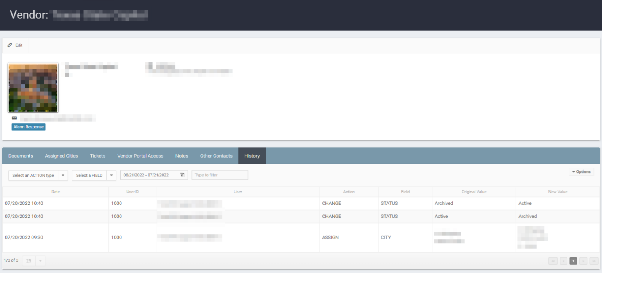Go to the previous page arrow
Screen dimensions: 644x281
[x=563, y=261]
